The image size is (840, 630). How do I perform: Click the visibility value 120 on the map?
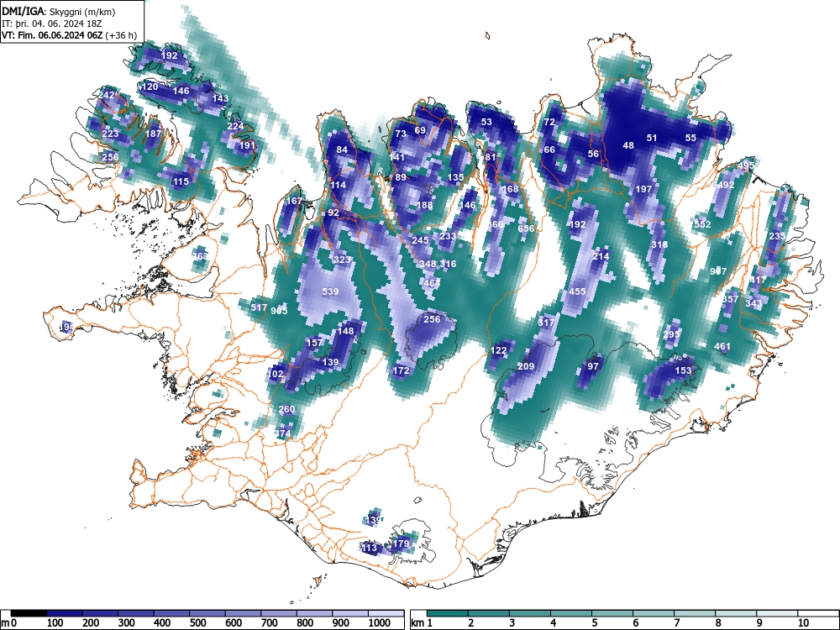[x=150, y=87]
